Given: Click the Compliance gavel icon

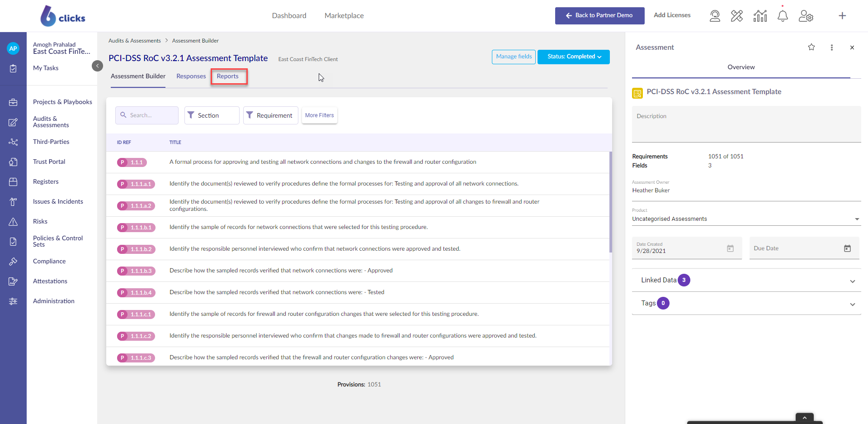Looking at the screenshot, I should [13, 262].
